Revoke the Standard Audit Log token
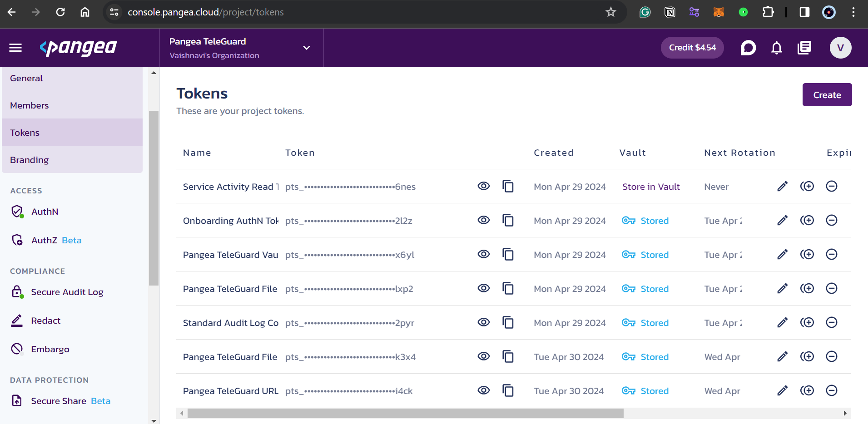The image size is (868, 424). coord(832,322)
